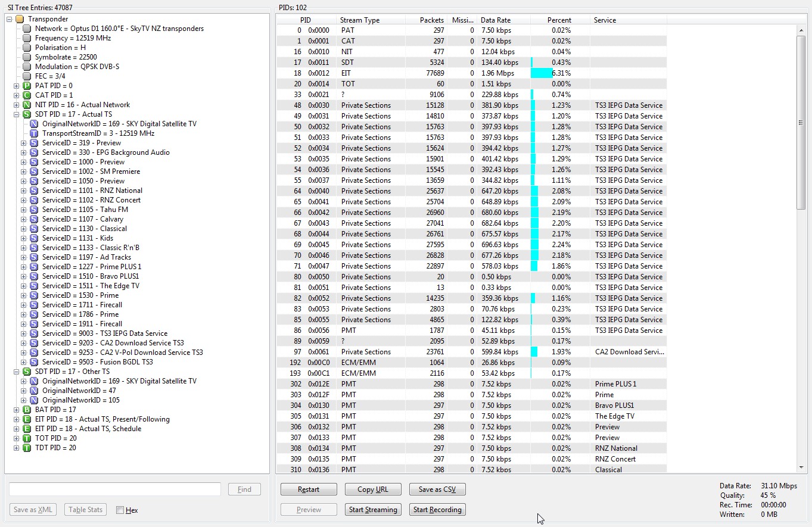
Task: Click the green T icon for TDT PID
Action: click(x=27, y=448)
